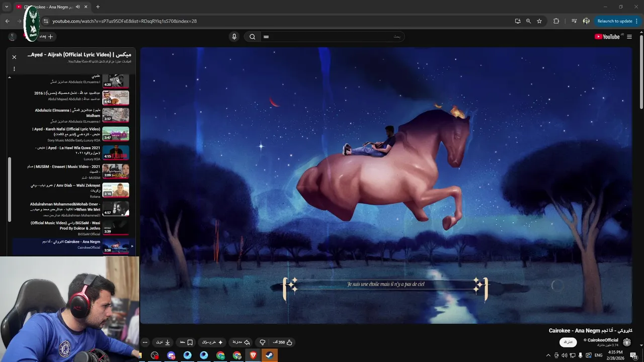Viewport: 644px width, 362px height.
Task: Click the sparkle Ask button
Action: pos(212,342)
